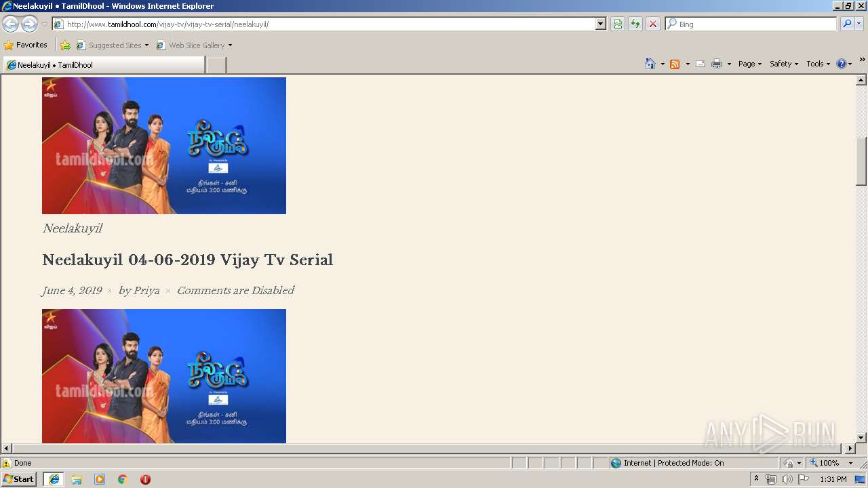
Task: Click the 1:31 PM system clock
Action: [x=833, y=479]
